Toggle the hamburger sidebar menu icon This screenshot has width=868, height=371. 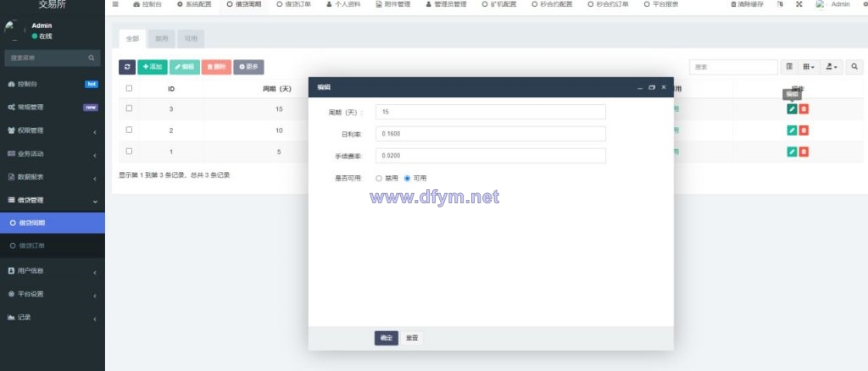pyautogui.click(x=115, y=4)
